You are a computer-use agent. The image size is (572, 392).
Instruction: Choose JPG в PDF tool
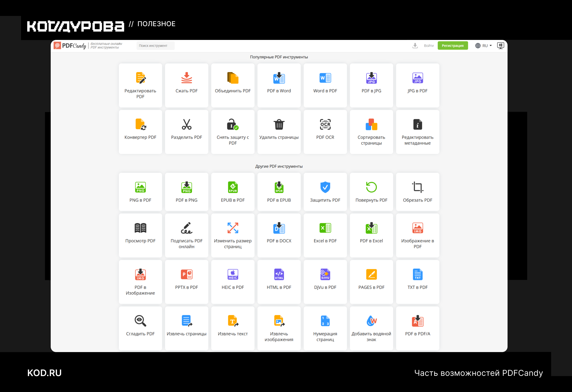tap(417, 85)
